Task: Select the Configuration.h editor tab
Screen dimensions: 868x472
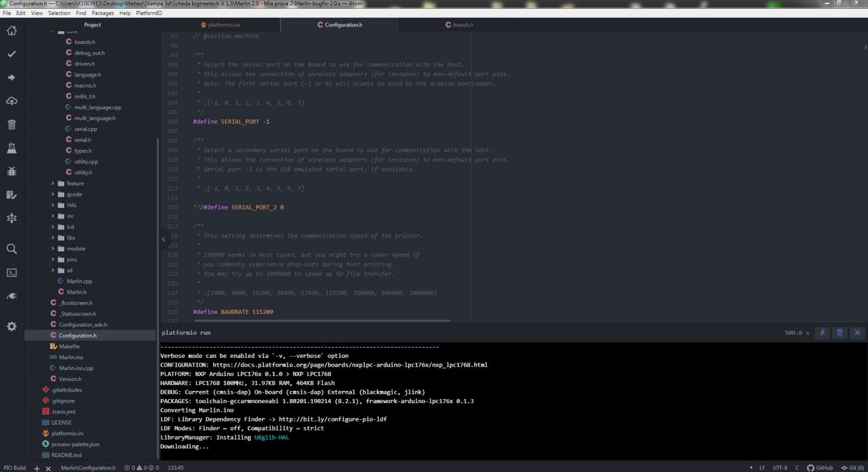Action: point(340,25)
